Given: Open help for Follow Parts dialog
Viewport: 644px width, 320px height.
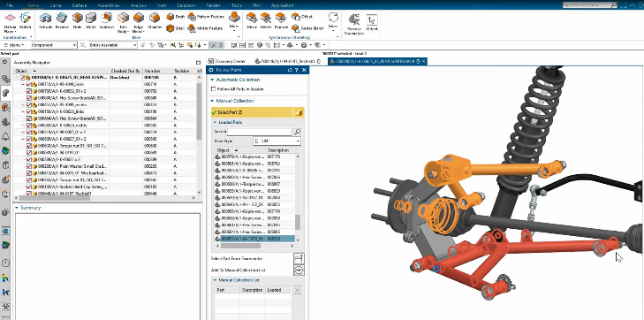Looking at the screenshot, I should pos(297,70).
